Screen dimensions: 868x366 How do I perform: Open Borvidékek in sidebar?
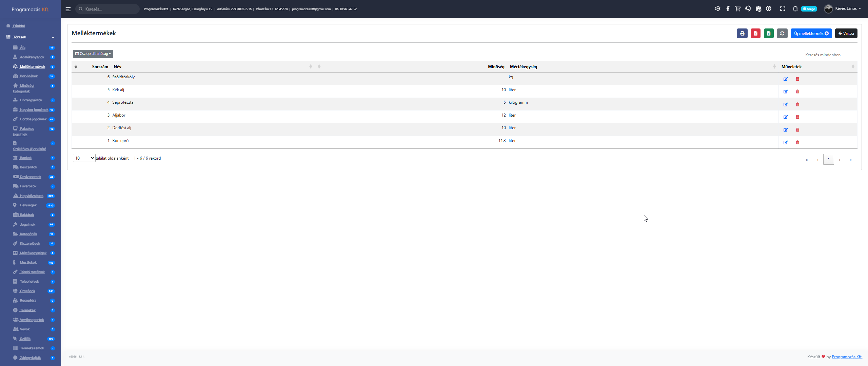pos(29,76)
